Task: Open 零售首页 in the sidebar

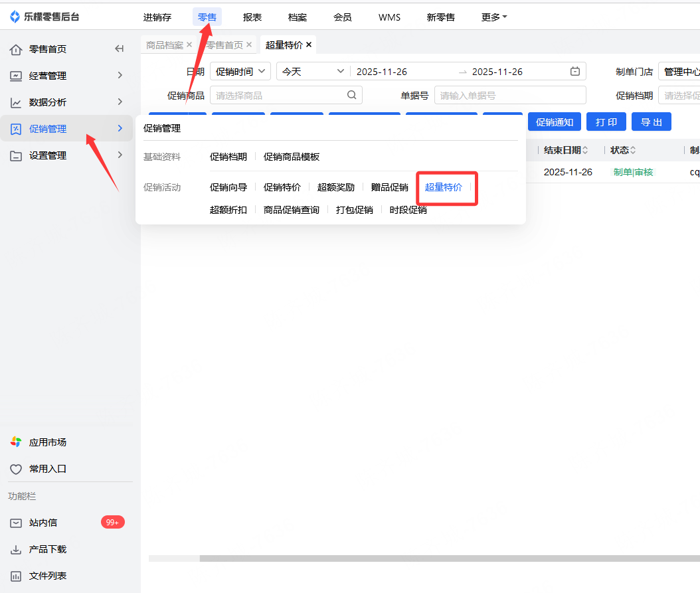Action: (x=48, y=49)
